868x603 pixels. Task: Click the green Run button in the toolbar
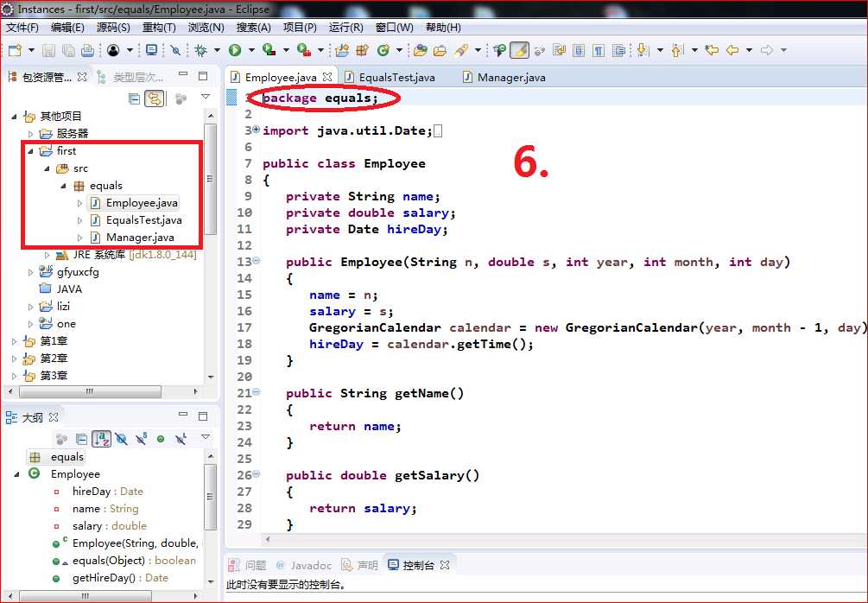point(234,50)
